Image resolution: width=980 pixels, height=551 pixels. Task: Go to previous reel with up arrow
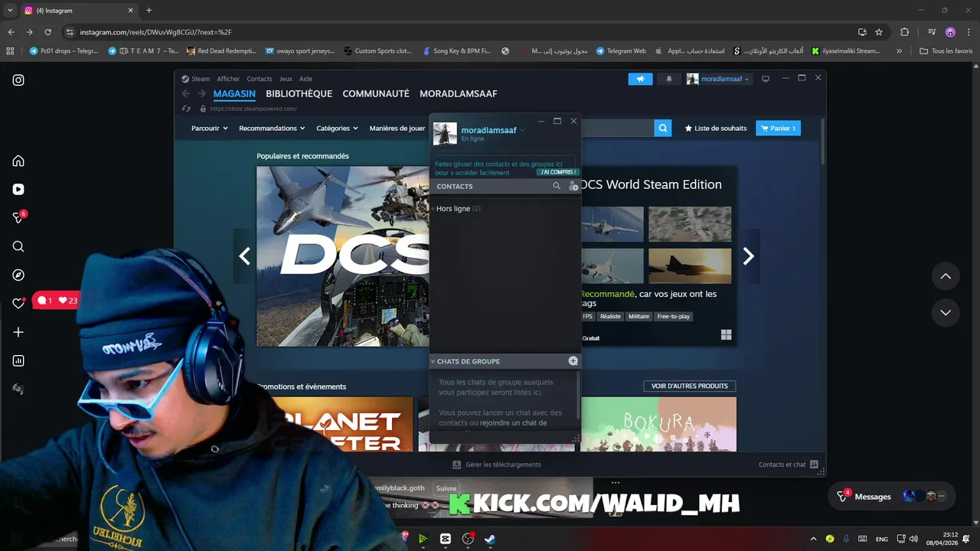coord(946,276)
